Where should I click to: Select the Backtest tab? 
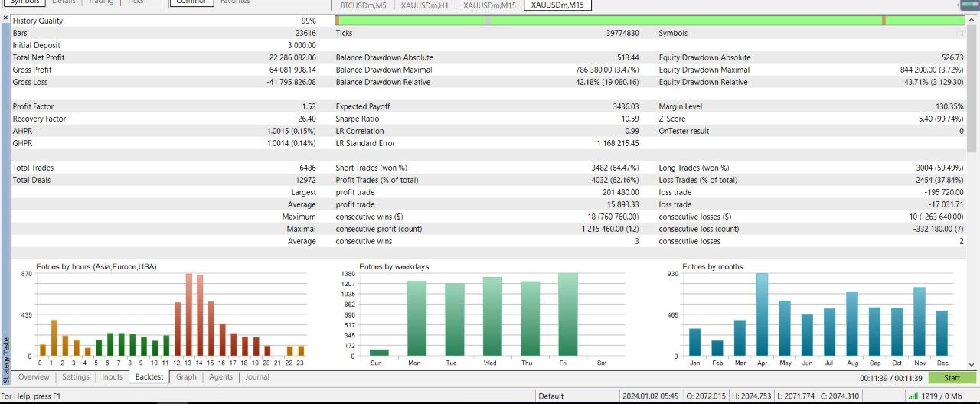pos(150,376)
